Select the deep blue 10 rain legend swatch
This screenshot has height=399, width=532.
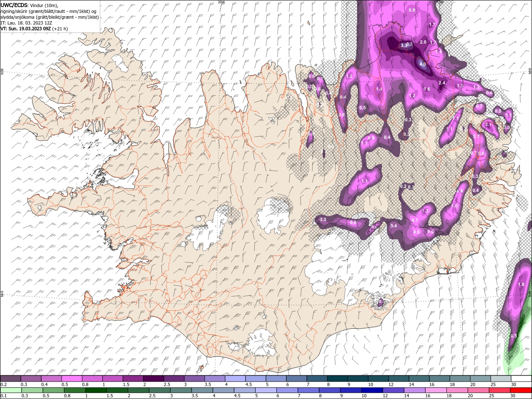click(x=372, y=390)
